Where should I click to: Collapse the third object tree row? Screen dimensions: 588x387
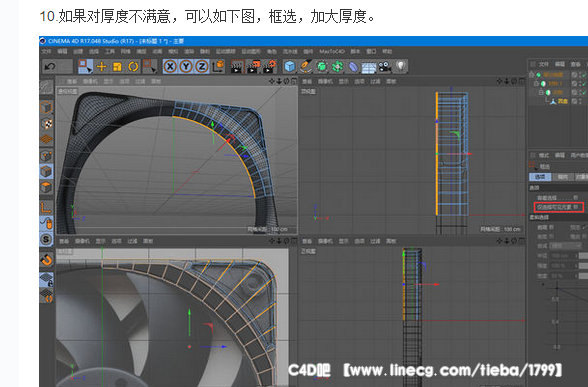coord(541,92)
